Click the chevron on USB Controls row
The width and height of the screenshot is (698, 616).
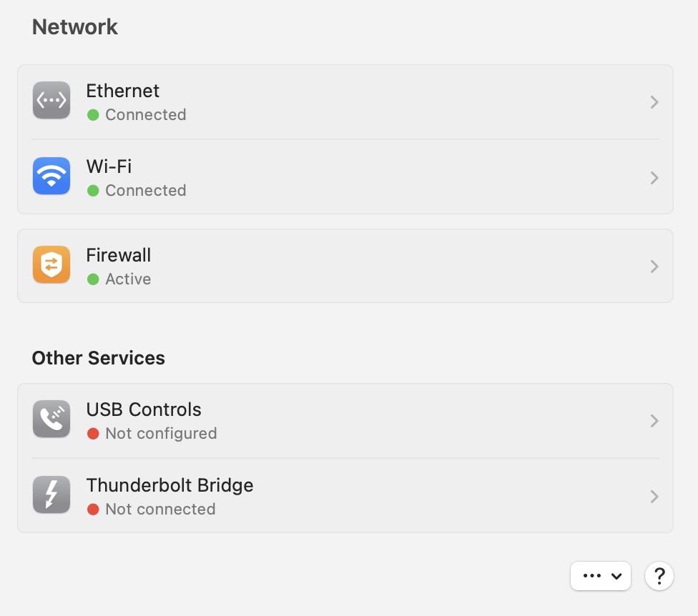click(654, 421)
